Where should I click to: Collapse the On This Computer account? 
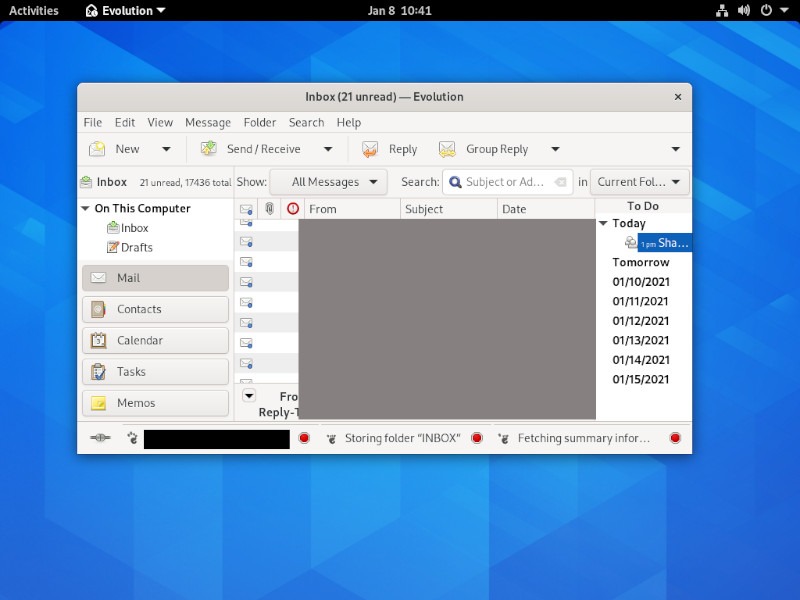point(87,208)
